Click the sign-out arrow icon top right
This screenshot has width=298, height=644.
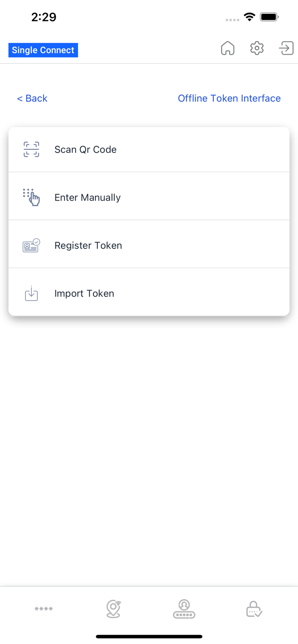pos(286,48)
